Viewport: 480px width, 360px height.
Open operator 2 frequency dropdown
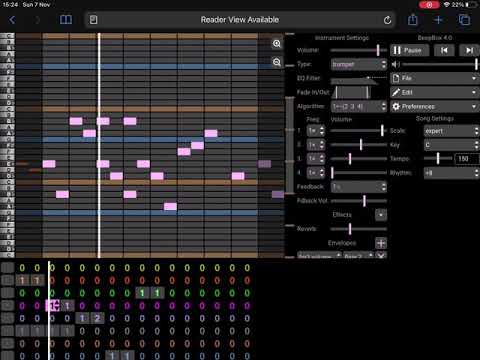(316, 145)
